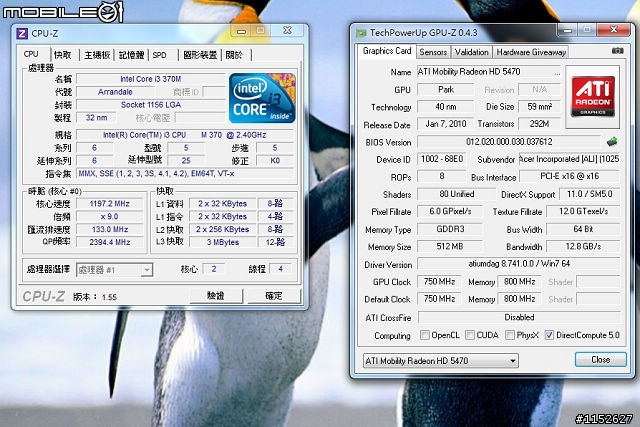Viewport: 640px width, 427px height.
Task: Click the Bus Width 64 Bit value
Action: (x=583, y=229)
